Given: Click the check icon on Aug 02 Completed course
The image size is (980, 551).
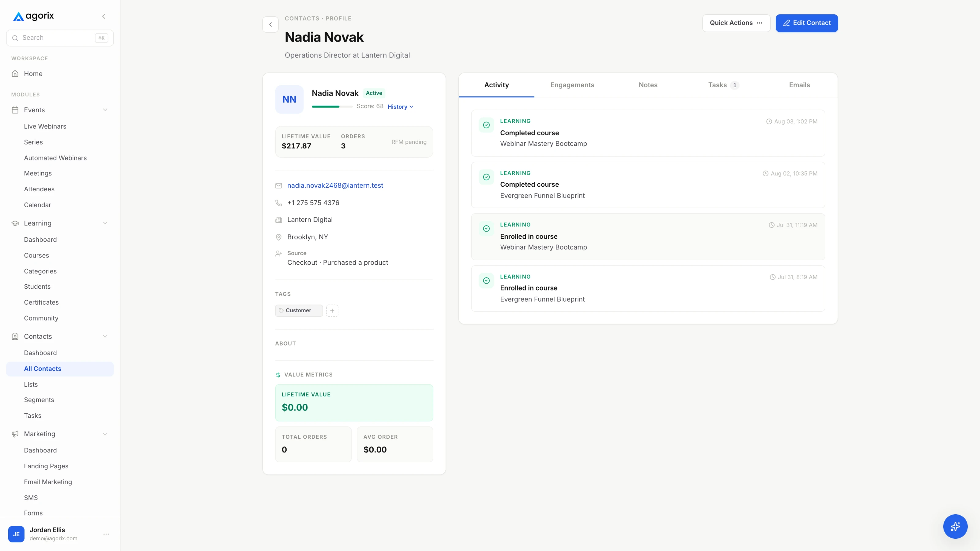Looking at the screenshot, I should (x=486, y=177).
